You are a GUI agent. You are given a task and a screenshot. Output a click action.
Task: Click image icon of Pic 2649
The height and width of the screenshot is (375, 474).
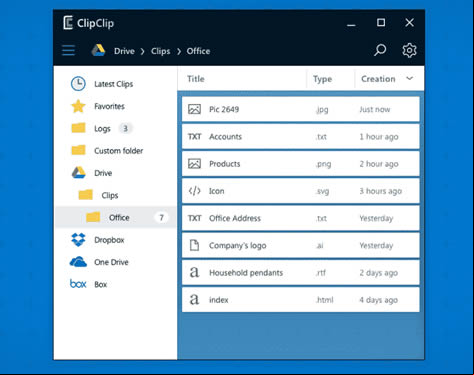click(x=194, y=109)
